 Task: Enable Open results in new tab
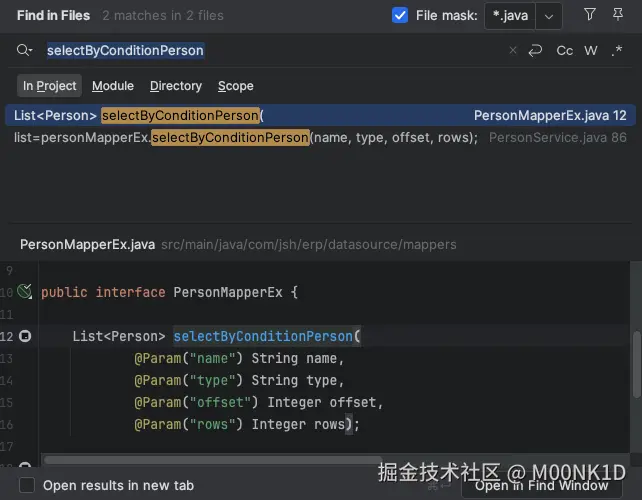click(27, 485)
